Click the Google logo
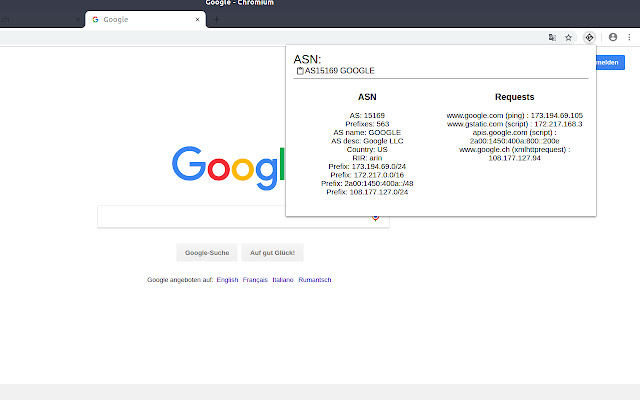The image size is (640, 400). click(228, 167)
